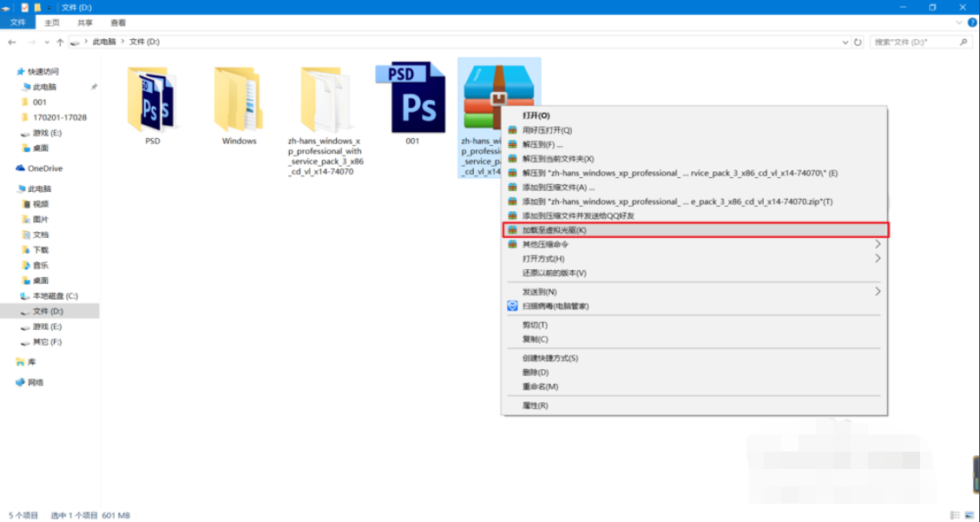Click the chevron before 此电脑 in address bar
Screen dimensions: 980x522
pos(86,42)
